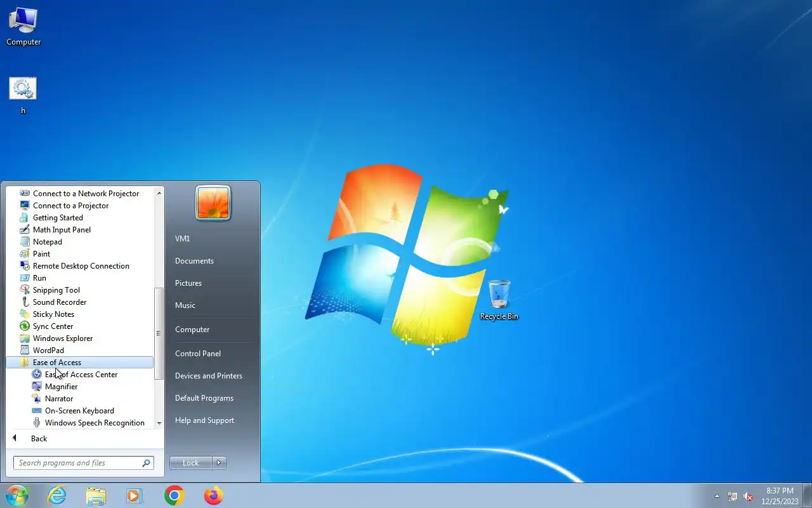Select the desktop shortcut named h
Image resolution: width=812 pixels, height=508 pixels.
point(23,96)
